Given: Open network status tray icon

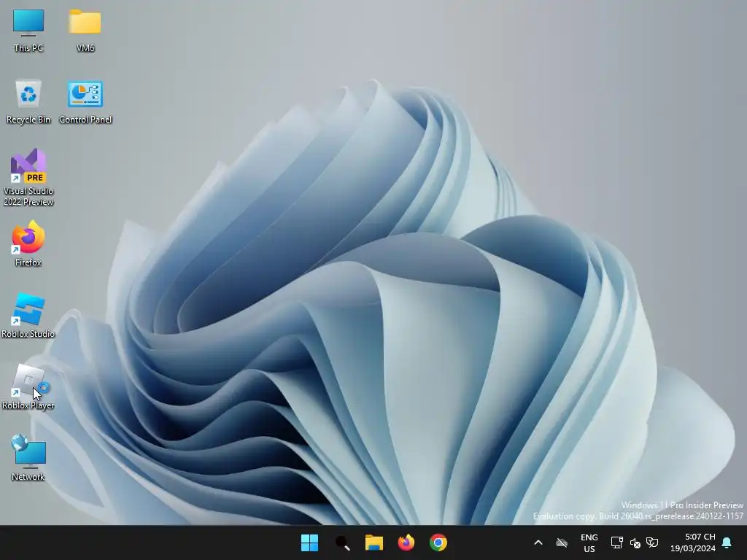Looking at the screenshot, I should (617, 542).
